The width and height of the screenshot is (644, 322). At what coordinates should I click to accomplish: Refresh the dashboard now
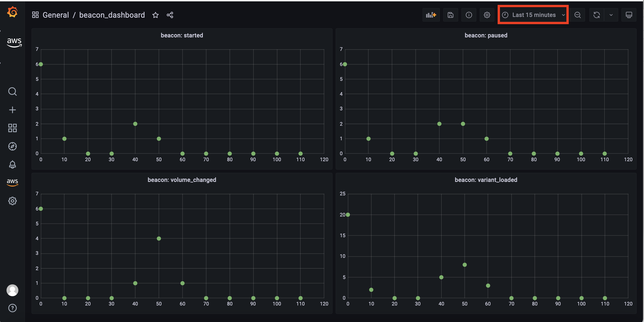[x=597, y=15]
